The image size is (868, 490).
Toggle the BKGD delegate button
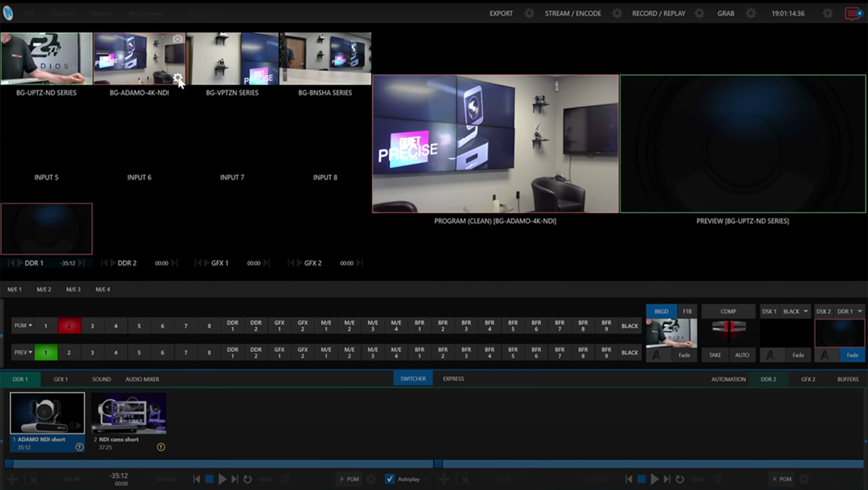(x=661, y=311)
